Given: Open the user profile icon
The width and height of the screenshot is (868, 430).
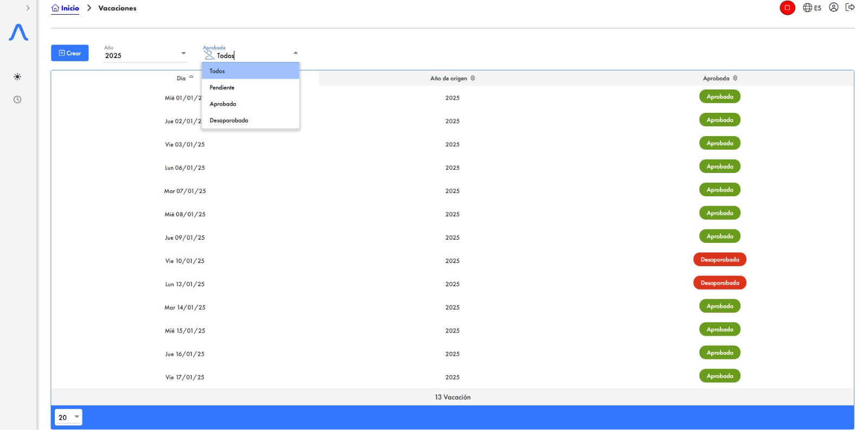Looking at the screenshot, I should click(834, 8).
